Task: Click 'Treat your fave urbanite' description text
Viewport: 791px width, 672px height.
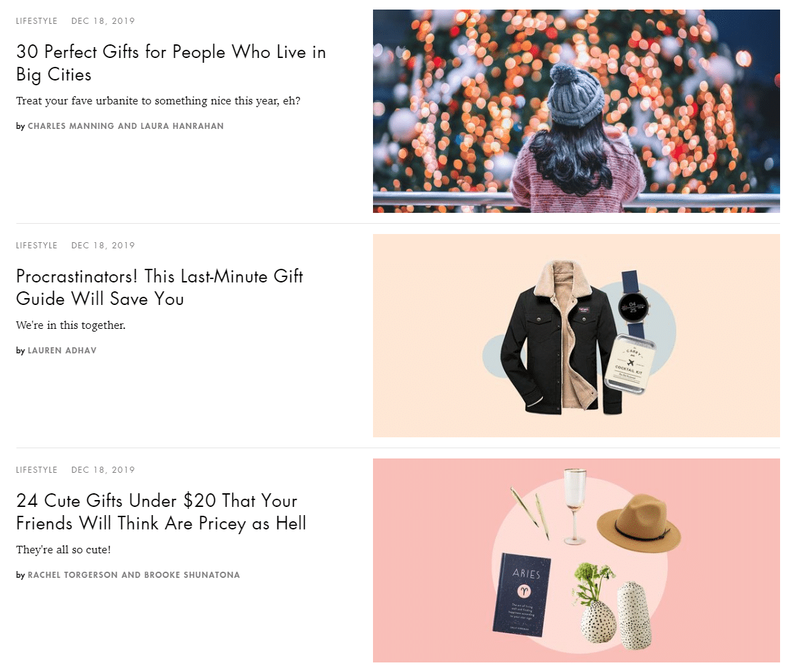Action: 158,101
